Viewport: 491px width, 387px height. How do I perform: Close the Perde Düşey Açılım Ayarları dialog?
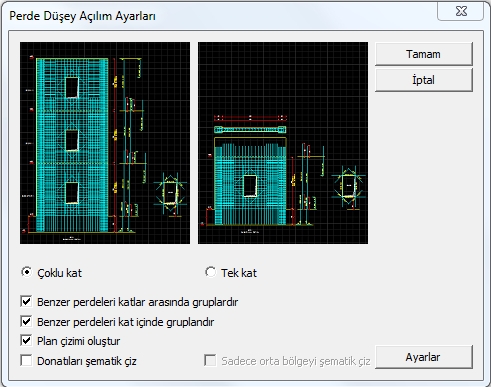pos(461,12)
